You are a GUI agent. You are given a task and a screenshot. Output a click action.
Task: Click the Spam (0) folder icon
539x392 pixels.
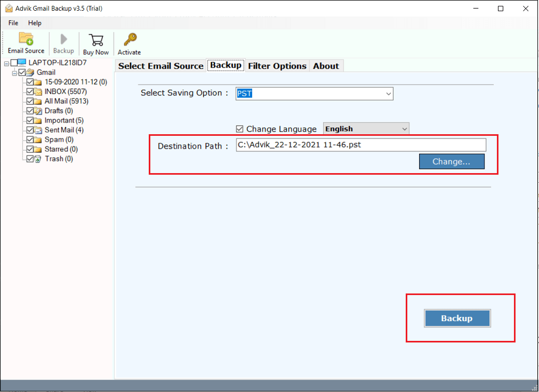tap(38, 140)
